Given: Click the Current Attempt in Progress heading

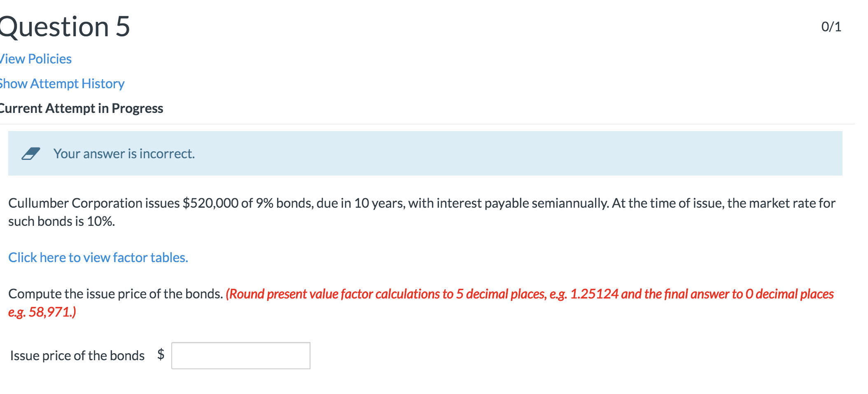Looking at the screenshot, I should click(81, 108).
